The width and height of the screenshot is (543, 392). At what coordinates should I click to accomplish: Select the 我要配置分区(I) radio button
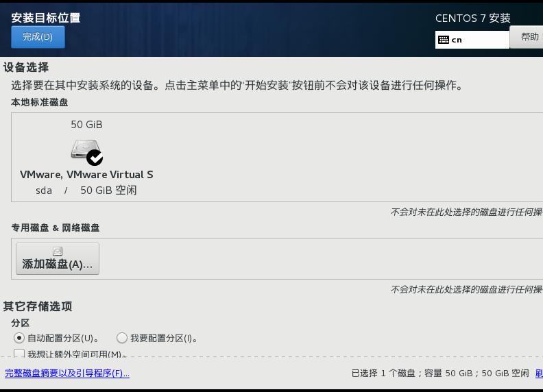(x=122, y=338)
